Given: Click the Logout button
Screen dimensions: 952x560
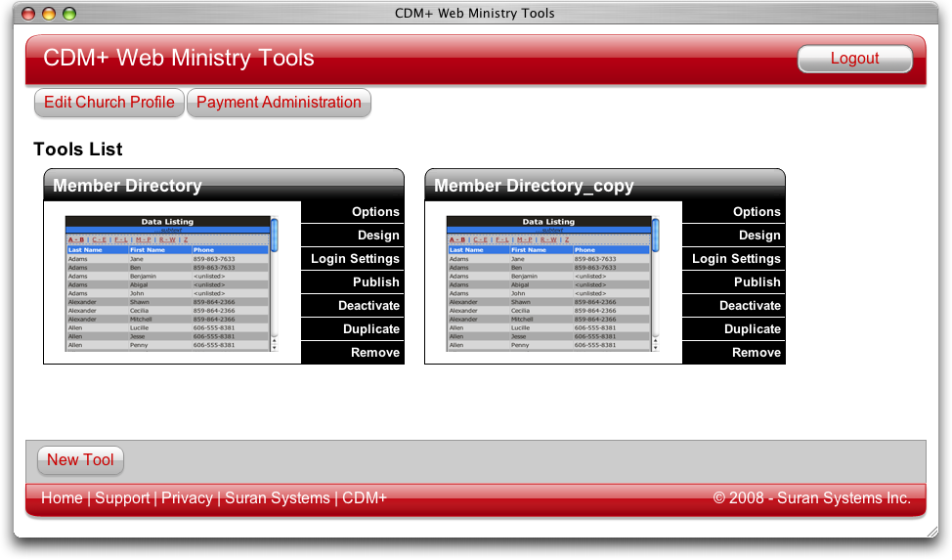Looking at the screenshot, I should [x=854, y=59].
